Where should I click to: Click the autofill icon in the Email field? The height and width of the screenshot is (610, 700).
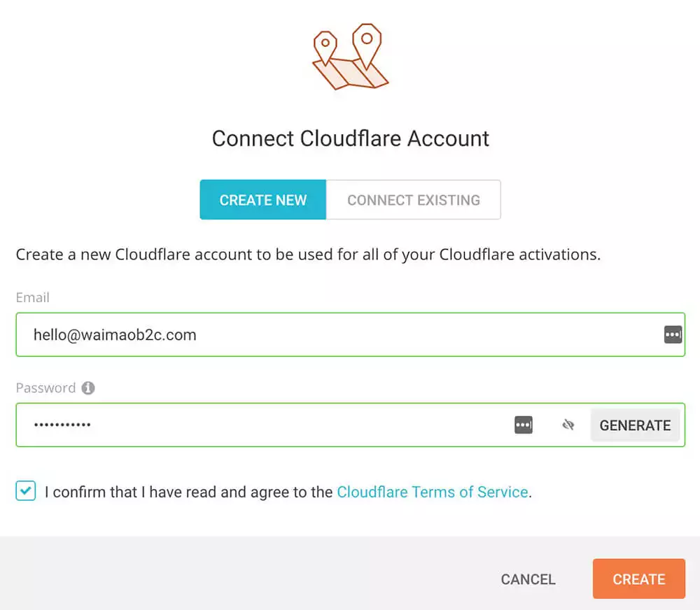(x=673, y=334)
